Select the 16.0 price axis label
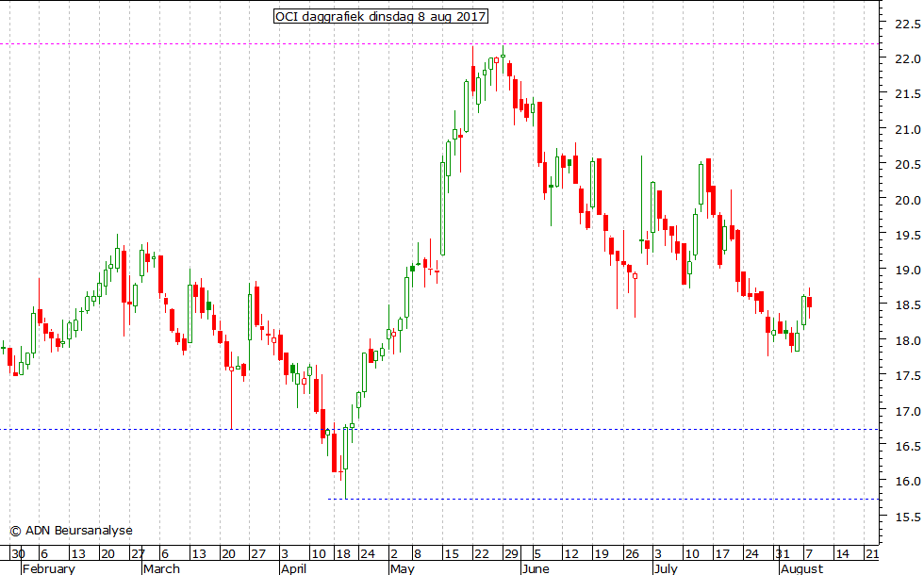 pos(907,482)
